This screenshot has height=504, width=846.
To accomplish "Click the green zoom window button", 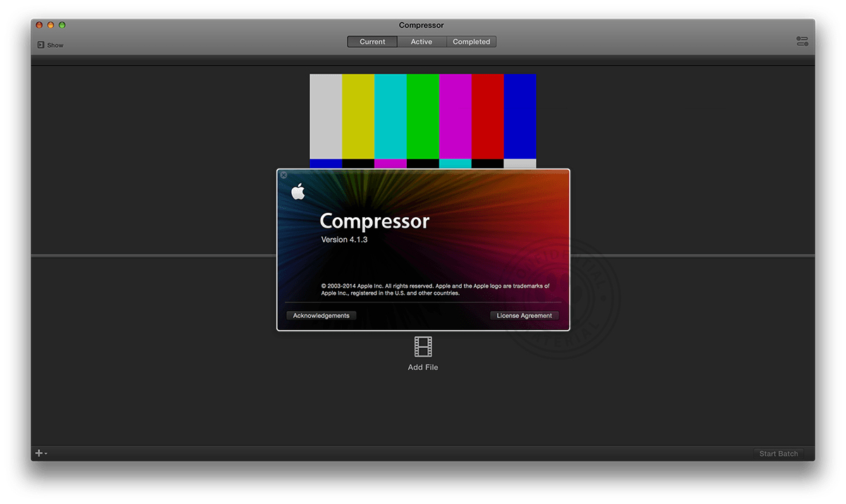I will 62,25.
